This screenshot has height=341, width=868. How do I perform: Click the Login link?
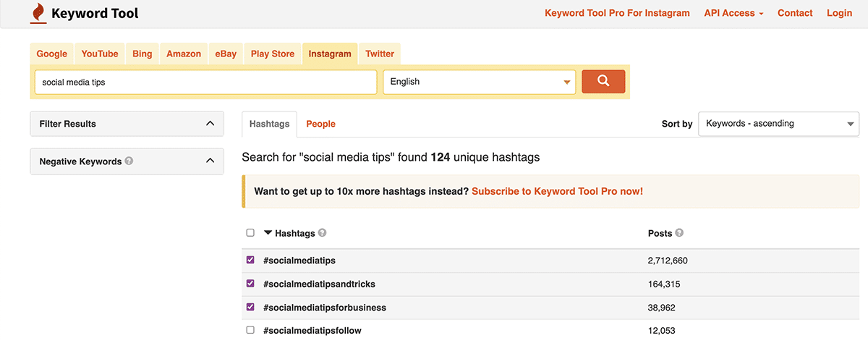click(x=839, y=13)
